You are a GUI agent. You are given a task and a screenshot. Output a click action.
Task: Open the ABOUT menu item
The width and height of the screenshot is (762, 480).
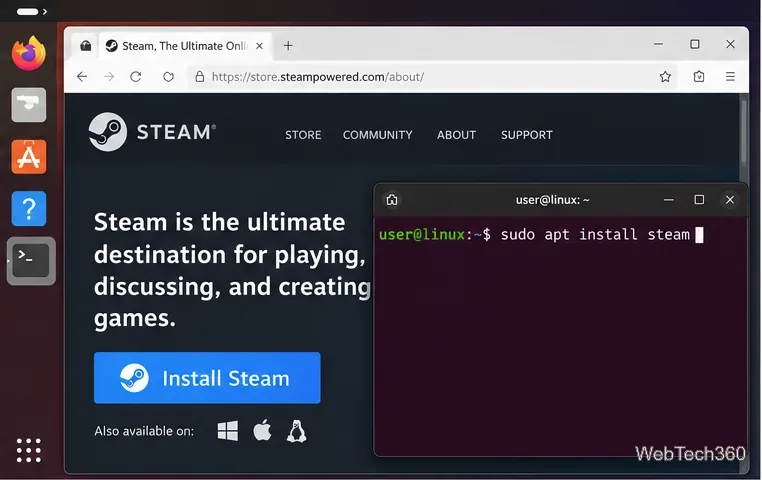pos(456,135)
